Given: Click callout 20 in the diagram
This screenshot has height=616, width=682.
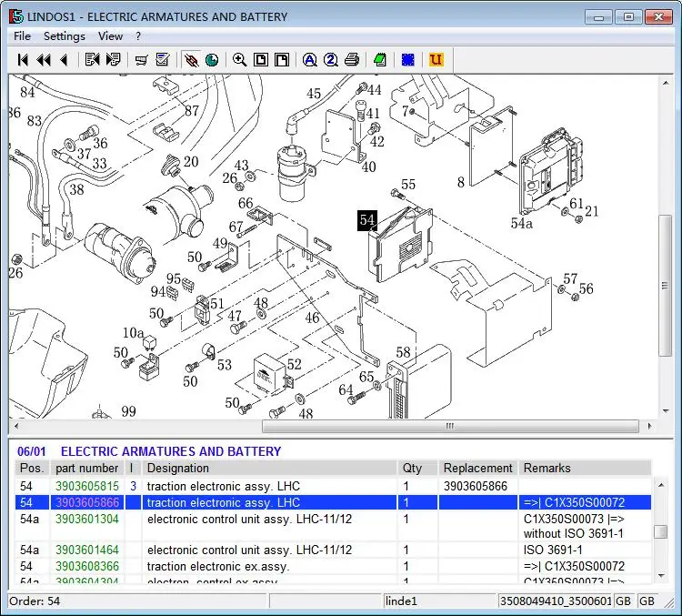Looking at the screenshot, I should point(191,162).
